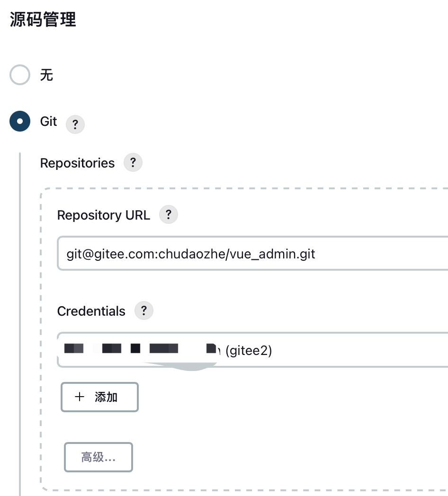Choose source control by clicking 无 label
Image resolution: width=448 pixels, height=496 pixels.
(x=46, y=75)
